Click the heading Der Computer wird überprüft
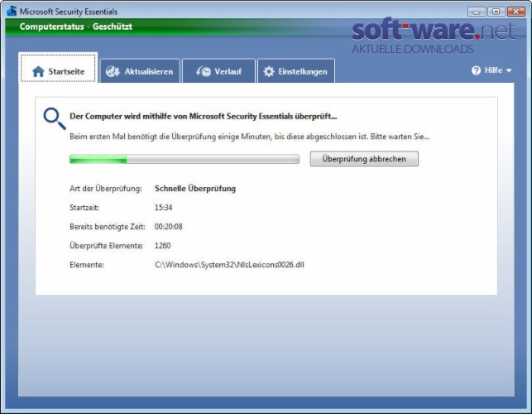The width and height of the screenshot is (532, 414). tap(204, 117)
